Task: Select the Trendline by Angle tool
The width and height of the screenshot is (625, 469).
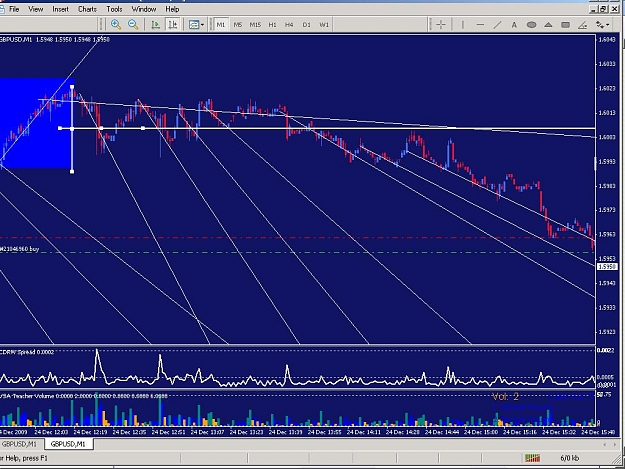Action: coord(582,25)
